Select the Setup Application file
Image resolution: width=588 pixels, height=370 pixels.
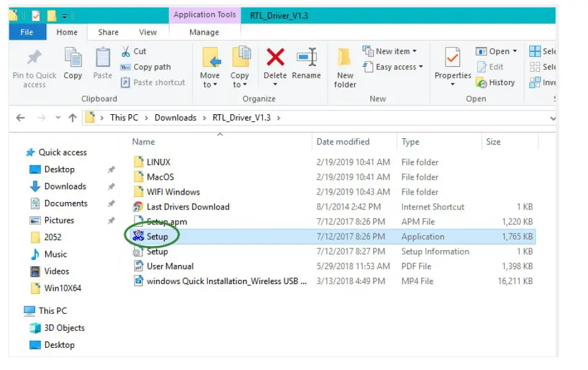click(334, 237)
